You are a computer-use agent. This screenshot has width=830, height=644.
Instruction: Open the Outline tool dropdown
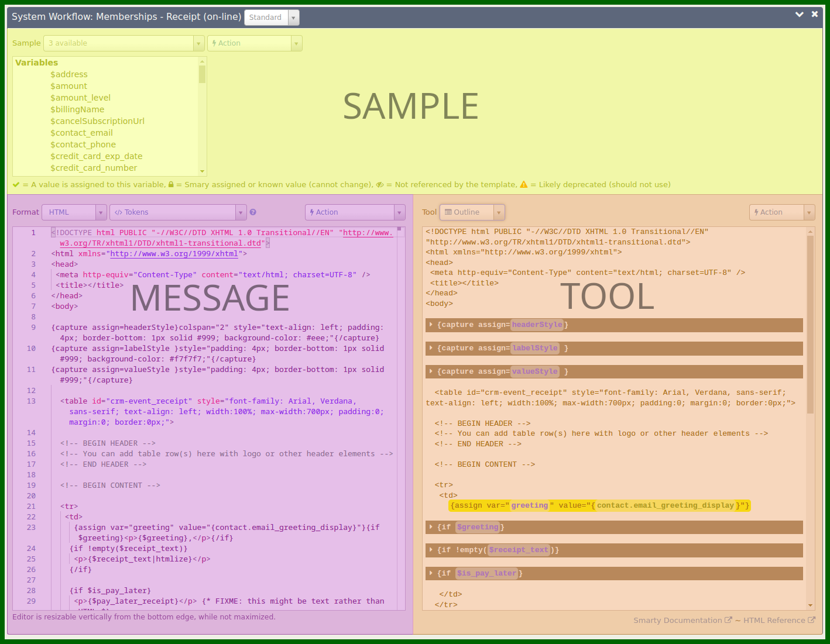(x=472, y=212)
